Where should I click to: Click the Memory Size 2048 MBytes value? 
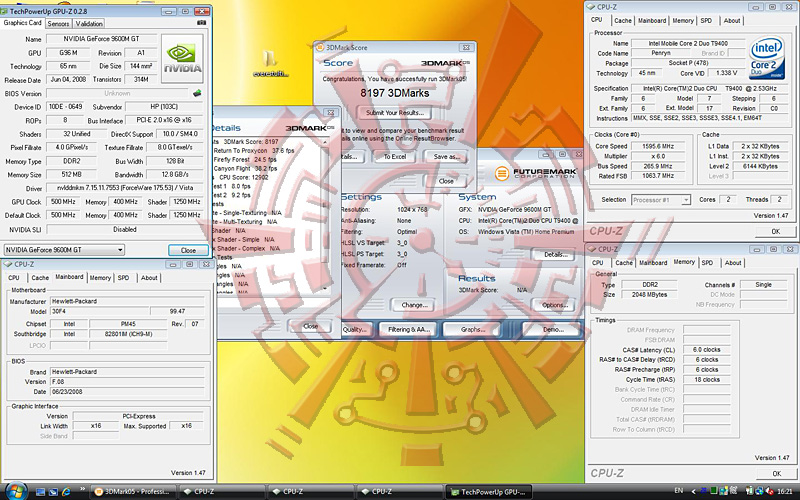tap(649, 295)
